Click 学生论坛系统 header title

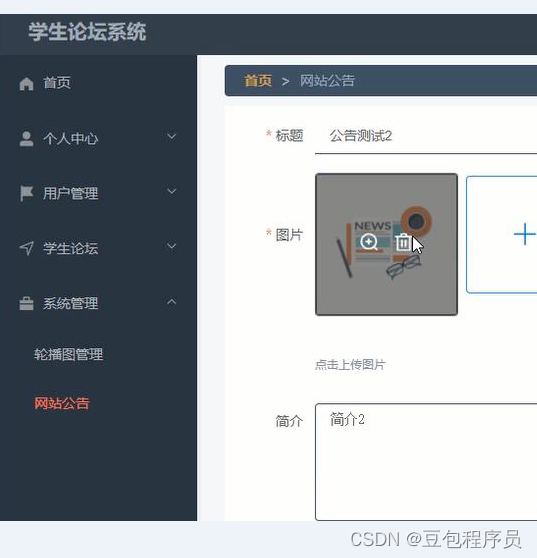click(x=87, y=32)
